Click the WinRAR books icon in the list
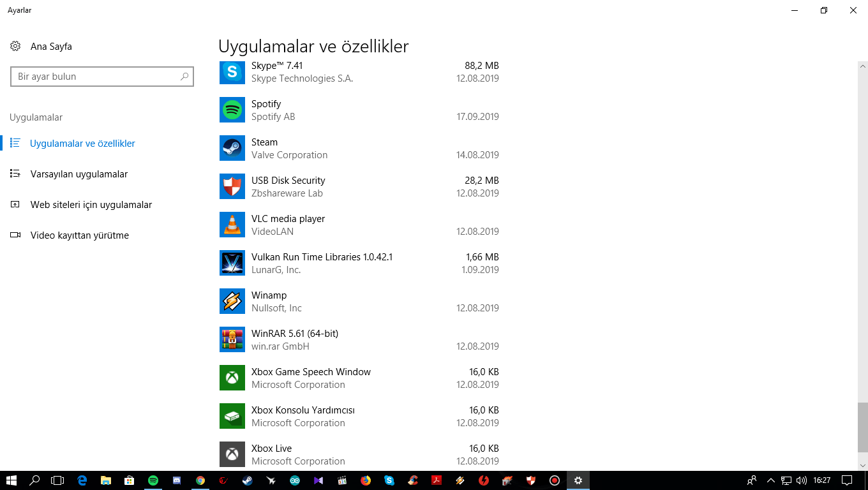Viewport: 868px width, 490px height. click(x=232, y=339)
